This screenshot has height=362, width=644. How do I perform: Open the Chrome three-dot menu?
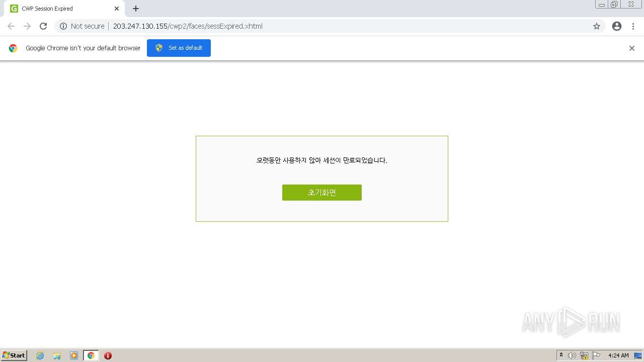(633, 26)
